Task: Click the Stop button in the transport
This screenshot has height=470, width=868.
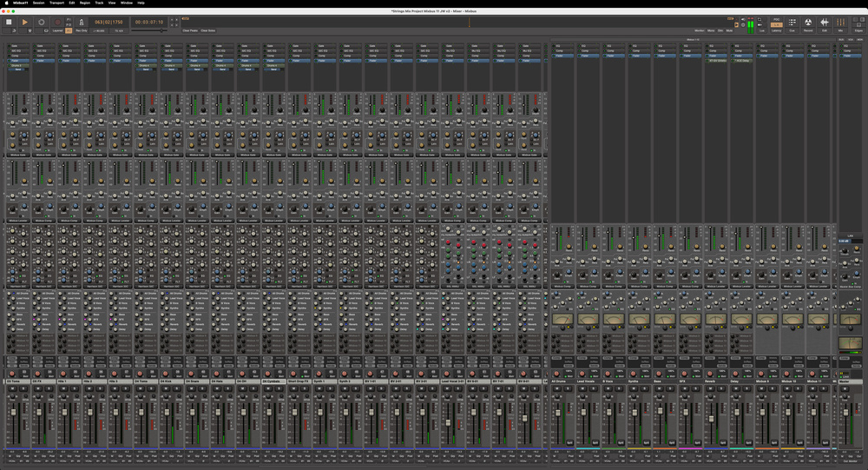Action: coord(9,22)
